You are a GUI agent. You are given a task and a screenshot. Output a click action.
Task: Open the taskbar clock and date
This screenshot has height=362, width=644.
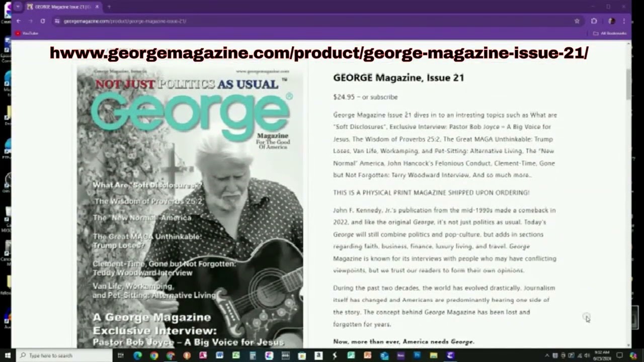(x=602, y=355)
